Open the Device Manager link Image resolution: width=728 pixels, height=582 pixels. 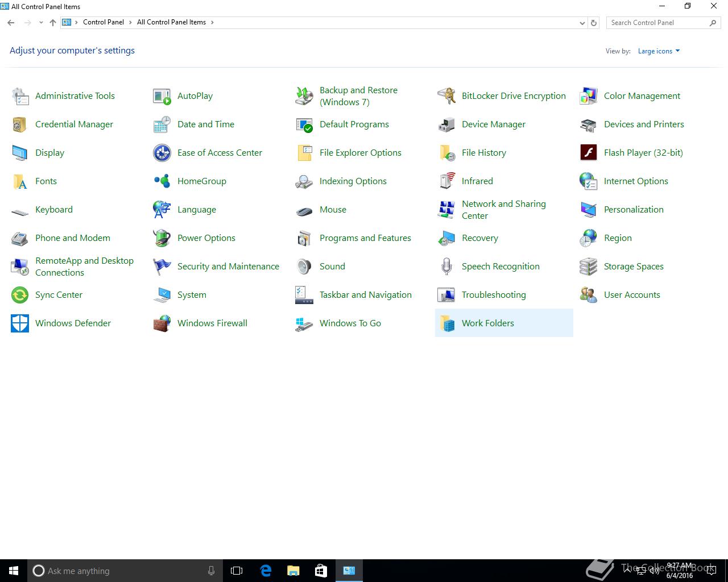click(493, 124)
